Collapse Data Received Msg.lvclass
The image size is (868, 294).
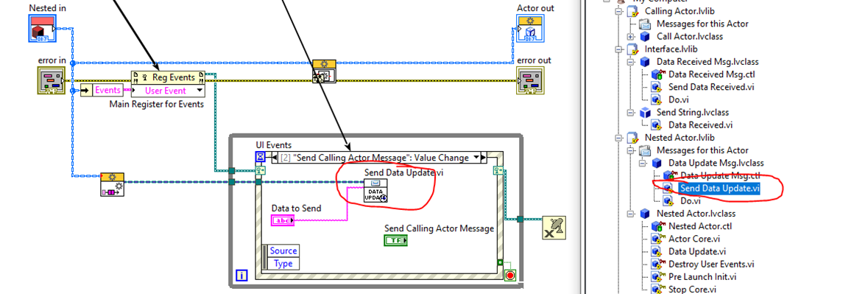point(630,62)
